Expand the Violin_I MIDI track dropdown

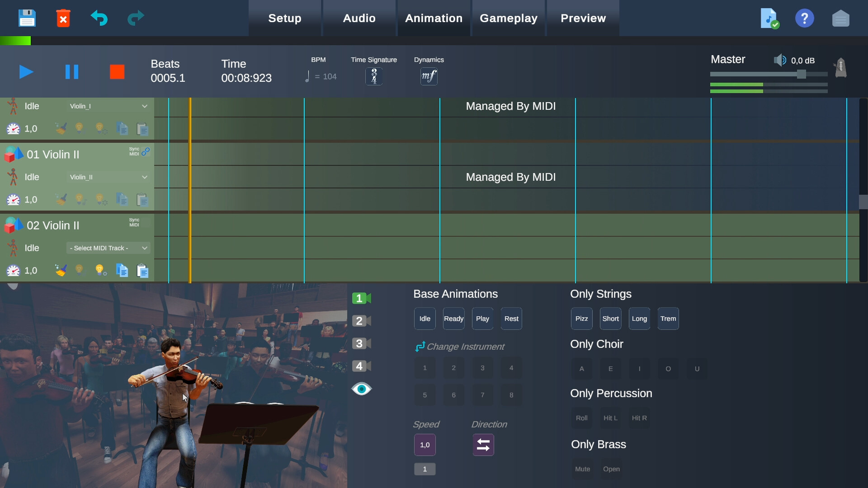108,106
